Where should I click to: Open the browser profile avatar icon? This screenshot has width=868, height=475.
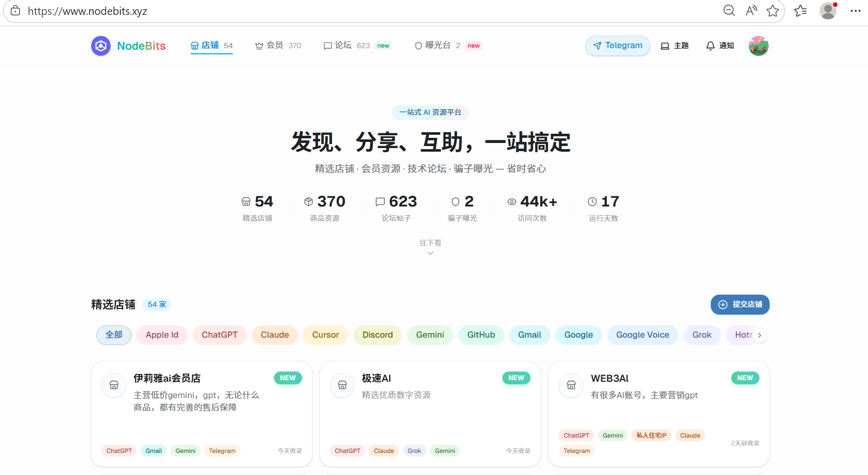[x=828, y=11]
